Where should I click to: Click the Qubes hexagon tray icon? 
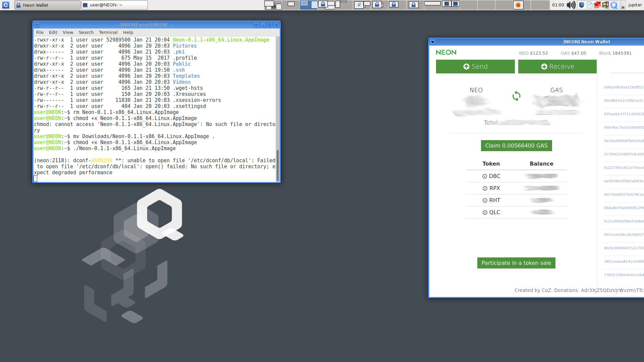point(614,5)
